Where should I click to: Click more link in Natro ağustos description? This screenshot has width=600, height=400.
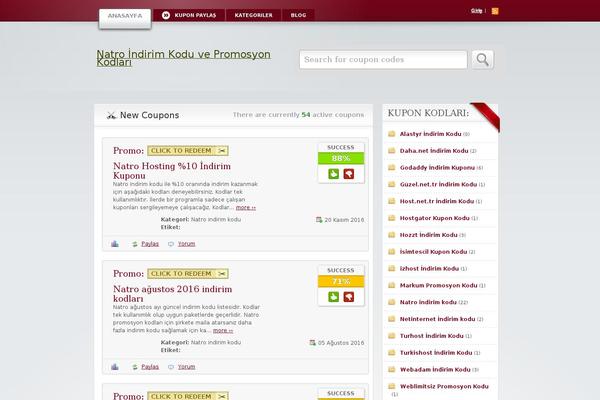coord(223,330)
